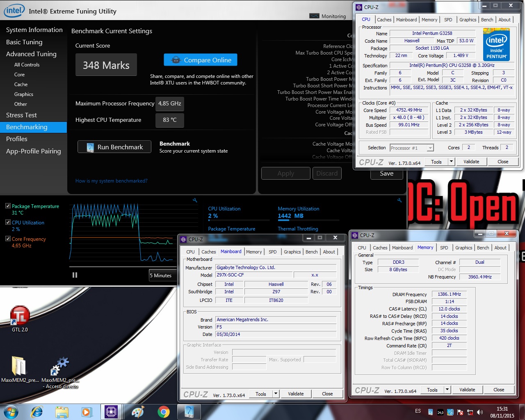Click the ES language indicator
This screenshot has width=525, height=420.
tap(418, 411)
